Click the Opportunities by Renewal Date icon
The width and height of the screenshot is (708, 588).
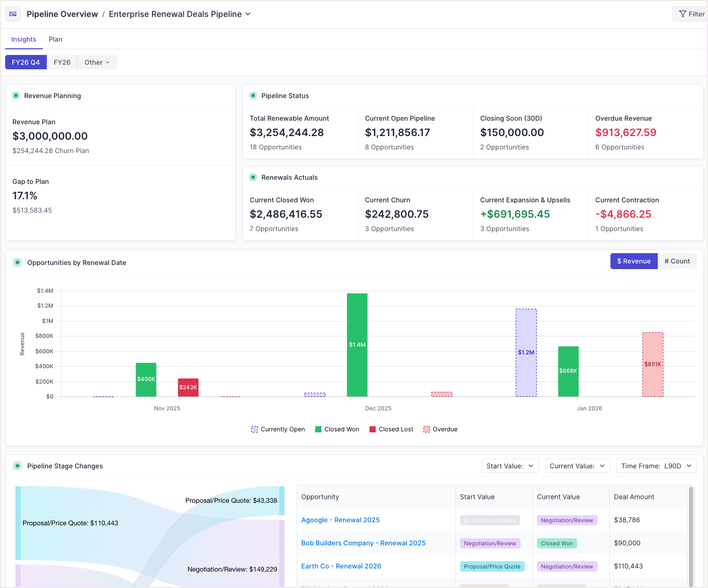click(17, 262)
